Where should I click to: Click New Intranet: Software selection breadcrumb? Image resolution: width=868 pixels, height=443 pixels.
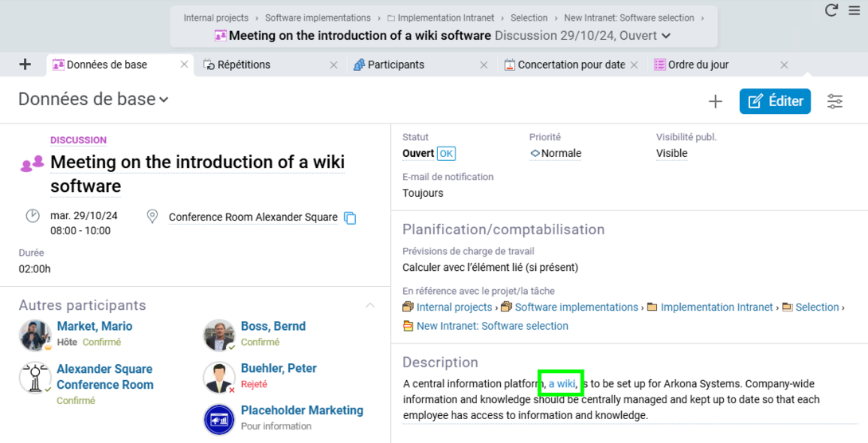(x=629, y=18)
